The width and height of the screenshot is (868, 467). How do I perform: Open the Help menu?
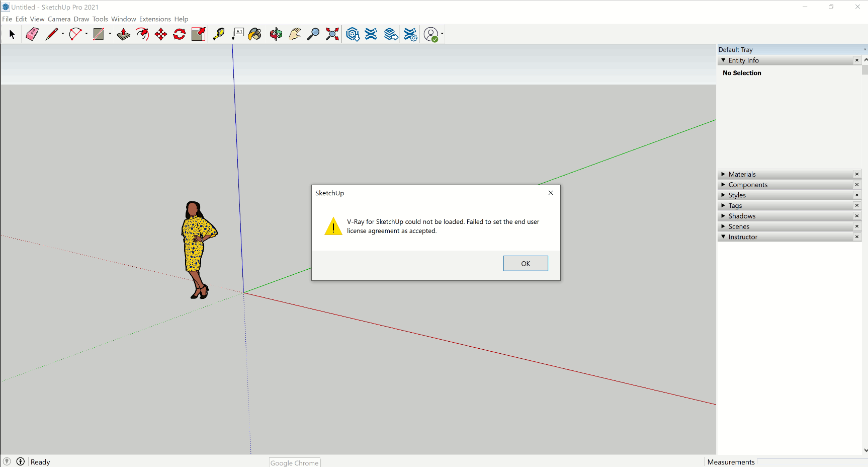pos(181,19)
